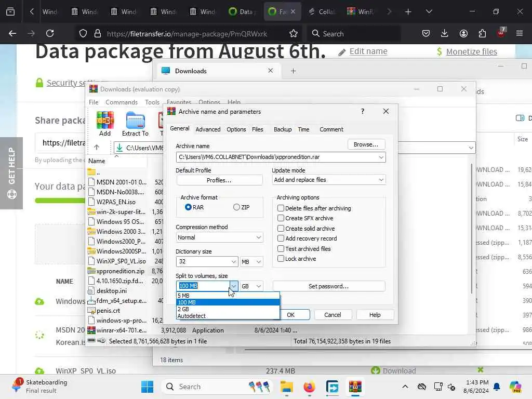Screen dimensions: 532x399
Task: List all Firefox tabs chevron
Action: [429, 11]
